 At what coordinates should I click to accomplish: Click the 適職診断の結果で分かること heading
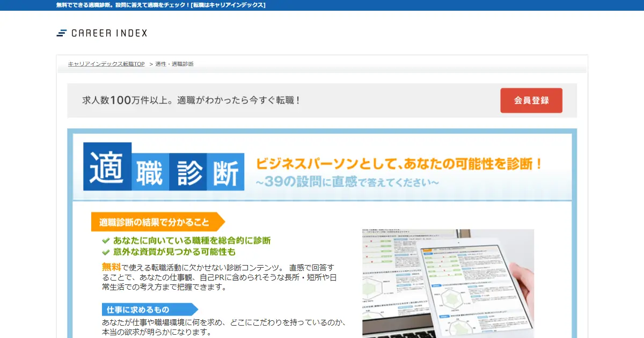pyautogui.click(x=158, y=222)
